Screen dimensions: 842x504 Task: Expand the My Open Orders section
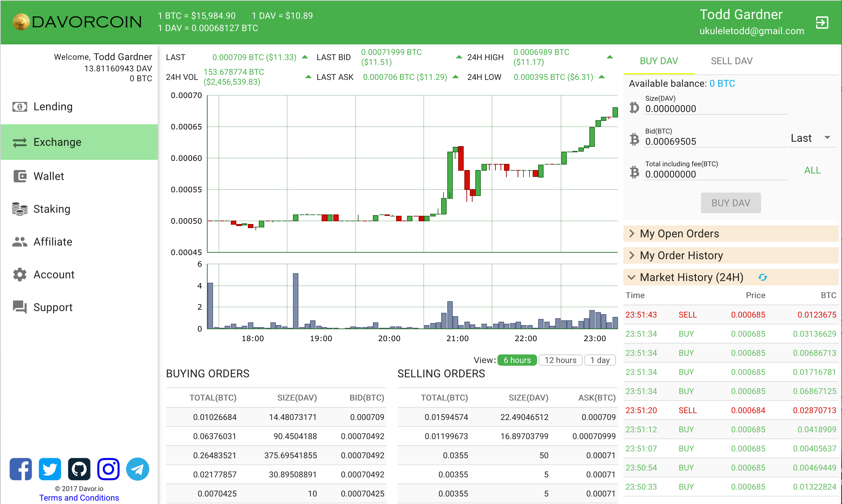(x=731, y=234)
